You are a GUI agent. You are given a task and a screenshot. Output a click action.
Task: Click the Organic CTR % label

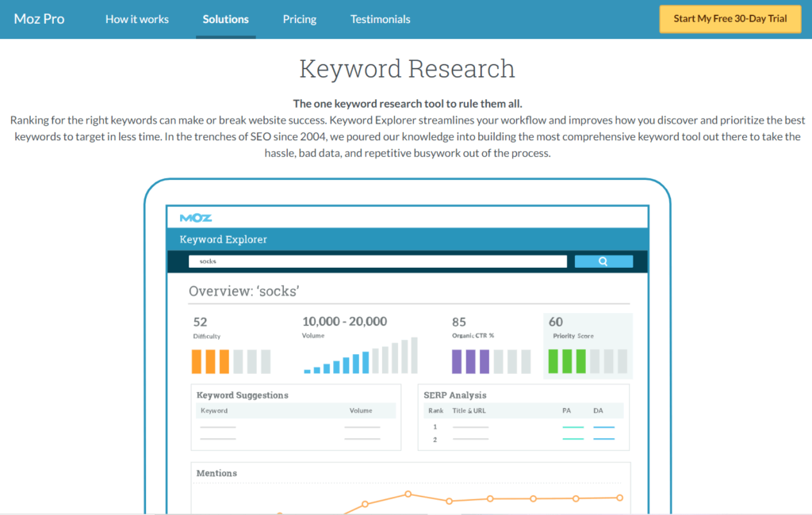(x=473, y=336)
